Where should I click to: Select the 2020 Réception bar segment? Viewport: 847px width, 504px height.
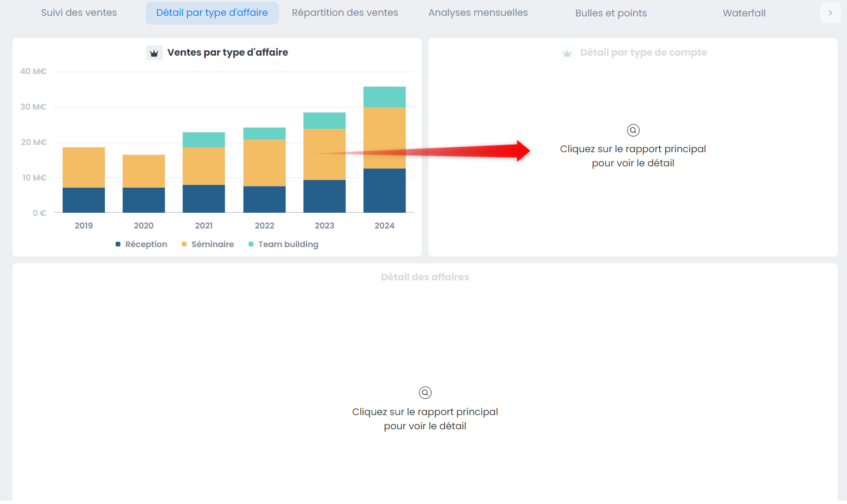pos(144,200)
